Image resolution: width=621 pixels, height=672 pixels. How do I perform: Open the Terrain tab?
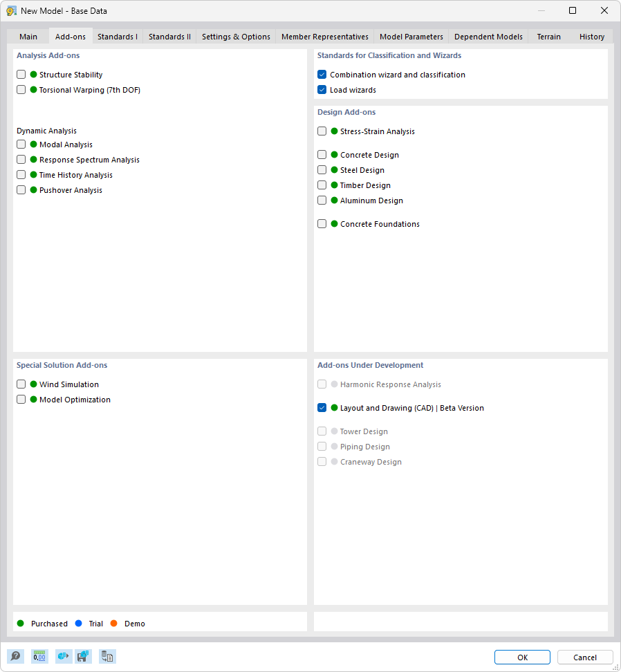548,36
